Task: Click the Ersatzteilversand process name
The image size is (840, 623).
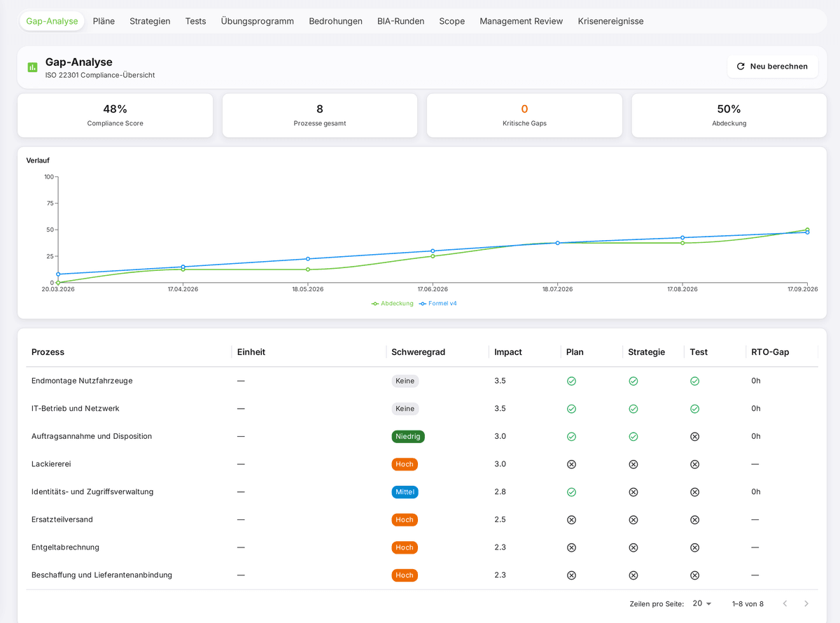Action: coord(62,519)
